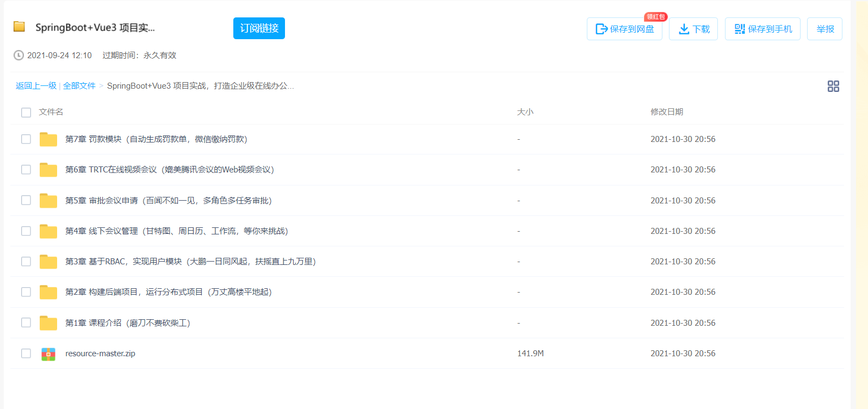Click folder icon for 第5章 审批会议申请
The width and height of the screenshot is (868, 409).
point(48,201)
